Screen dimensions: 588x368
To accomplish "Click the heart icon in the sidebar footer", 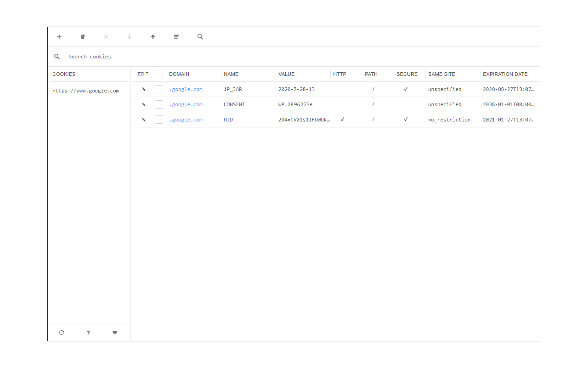I will click(x=115, y=333).
